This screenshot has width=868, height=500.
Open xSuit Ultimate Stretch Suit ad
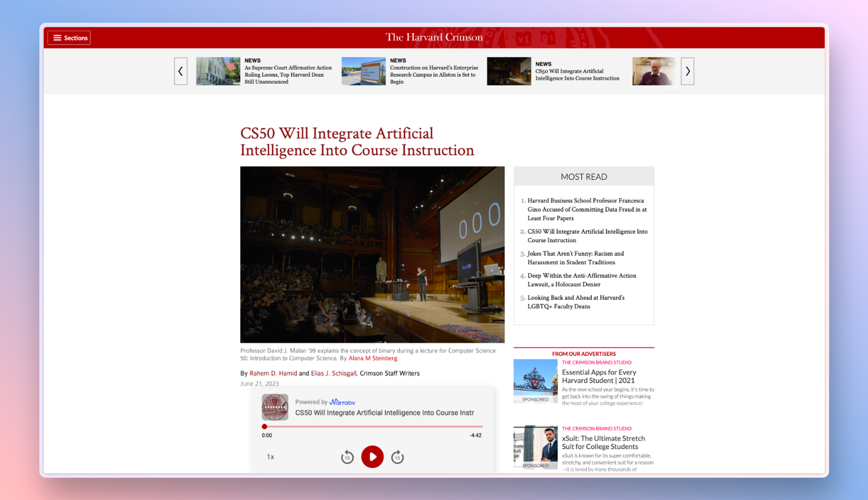point(603,443)
